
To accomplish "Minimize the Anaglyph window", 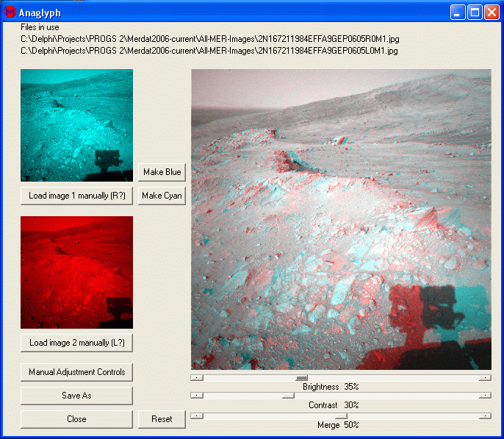I will tap(458, 13).
